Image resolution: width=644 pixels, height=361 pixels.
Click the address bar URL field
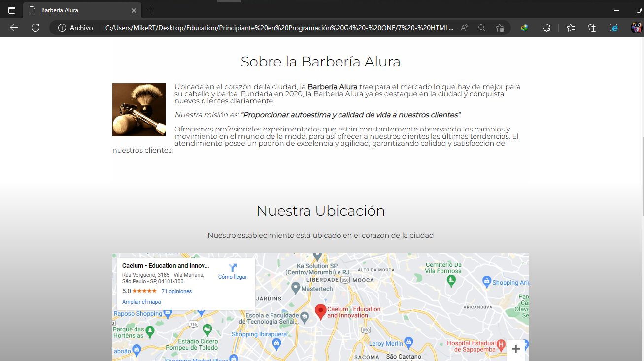tap(279, 28)
